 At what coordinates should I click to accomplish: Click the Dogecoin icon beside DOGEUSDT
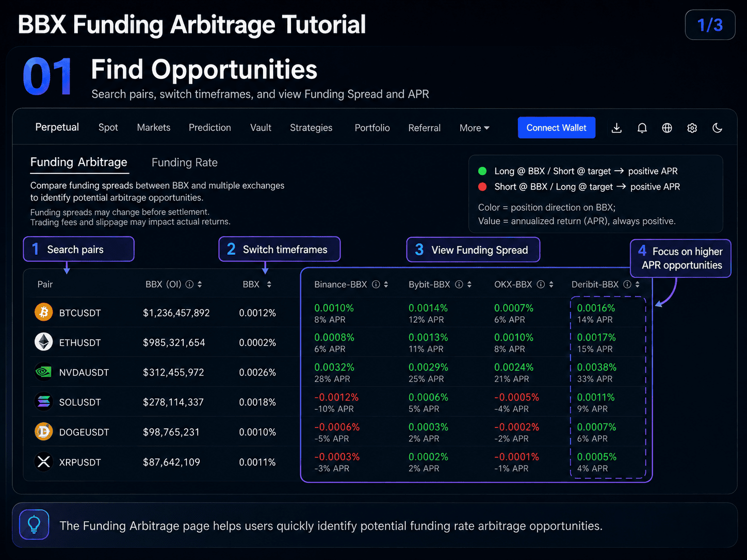[x=44, y=432]
